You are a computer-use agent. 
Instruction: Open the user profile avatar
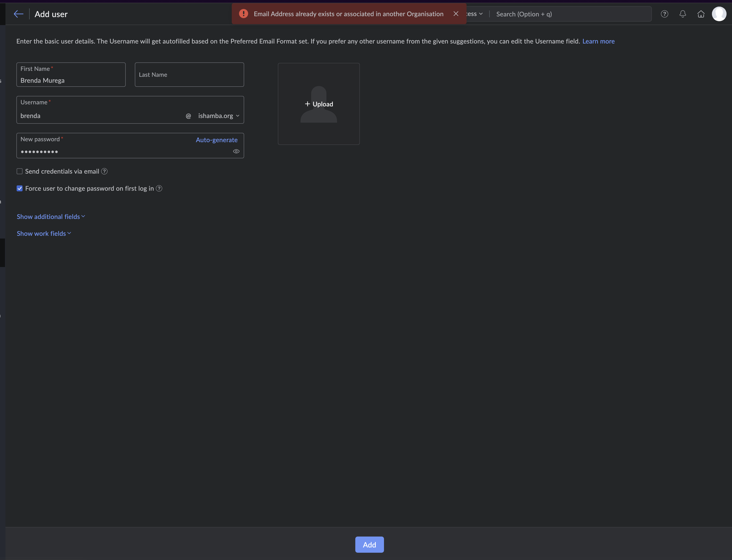coord(719,14)
